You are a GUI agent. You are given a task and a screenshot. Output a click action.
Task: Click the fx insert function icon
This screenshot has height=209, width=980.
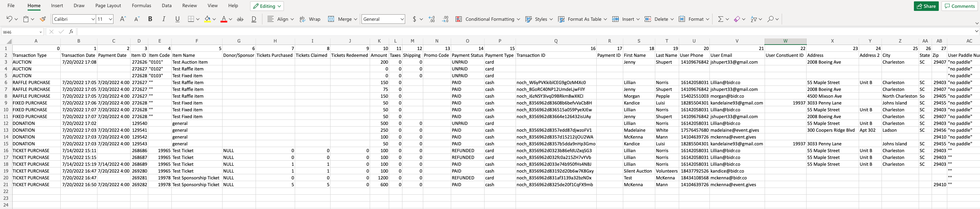(71, 32)
